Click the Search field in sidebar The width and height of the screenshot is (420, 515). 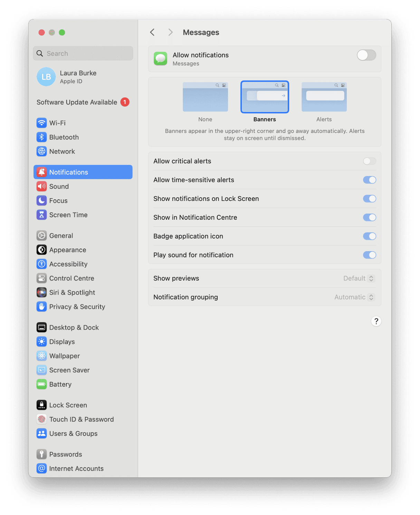[x=83, y=53]
